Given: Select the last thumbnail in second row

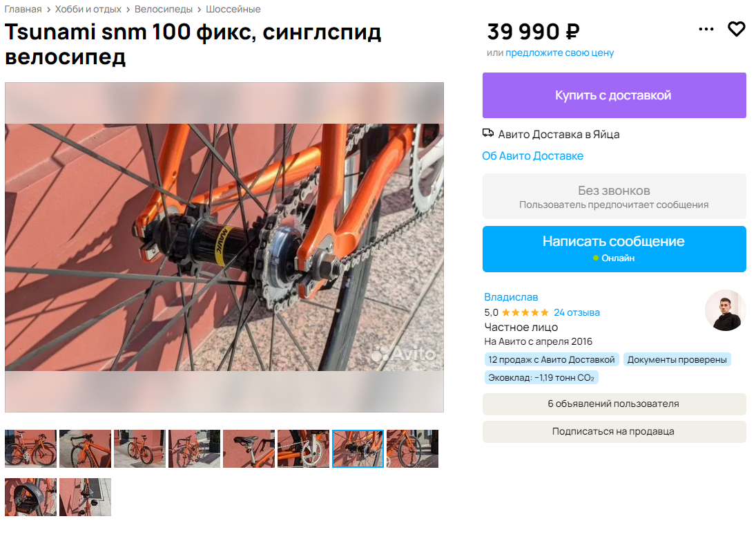Looking at the screenshot, I should click(x=86, y=497).
